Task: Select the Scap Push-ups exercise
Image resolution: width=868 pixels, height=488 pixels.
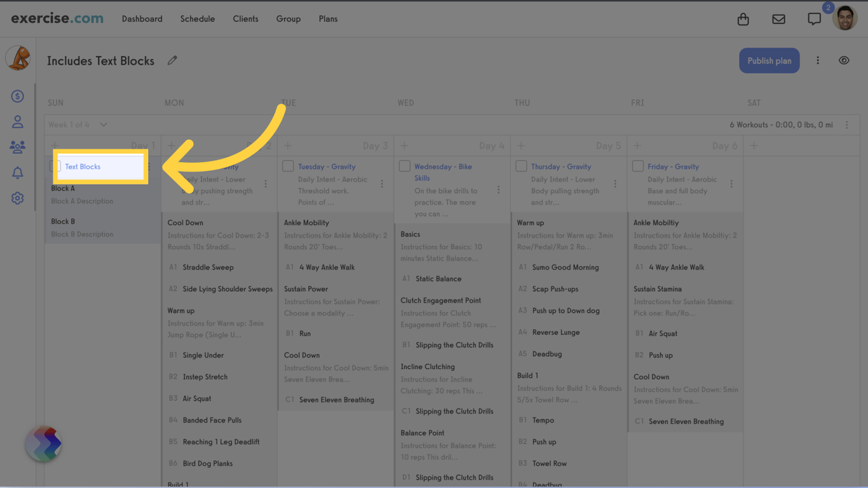Action: (x=555, y=289)
